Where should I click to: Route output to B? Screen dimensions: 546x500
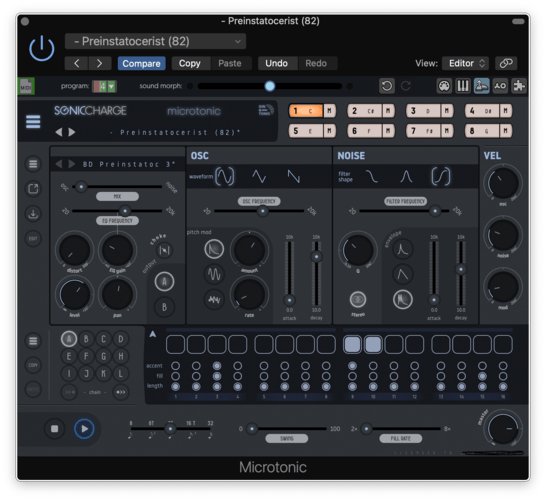tap(164, 307)
